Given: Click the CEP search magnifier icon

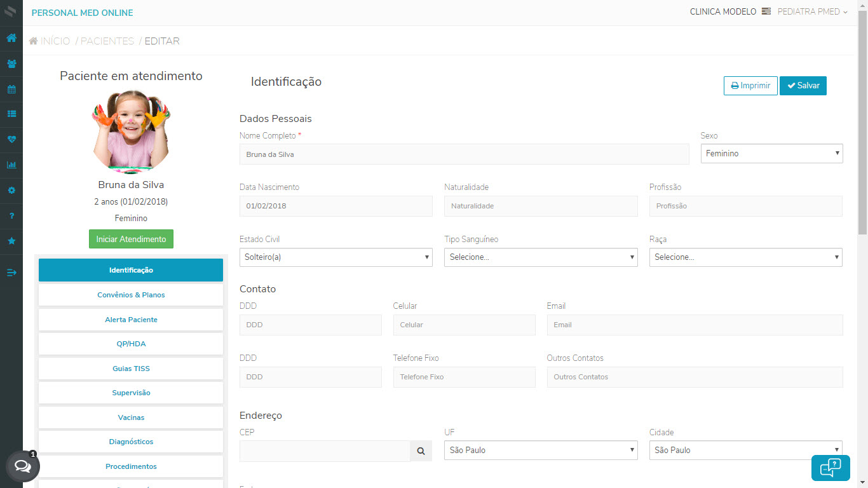Looking at the screenshot, I should click(x=421, y=451).
